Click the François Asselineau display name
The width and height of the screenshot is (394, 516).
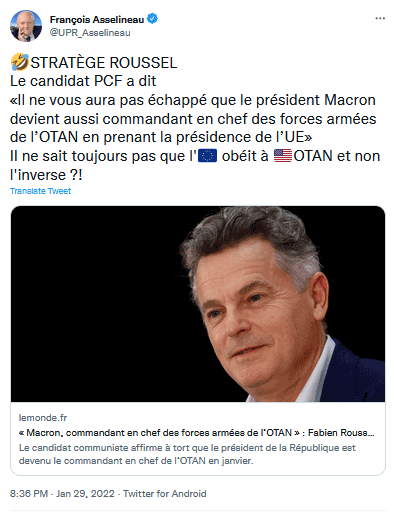pos(97,20)
